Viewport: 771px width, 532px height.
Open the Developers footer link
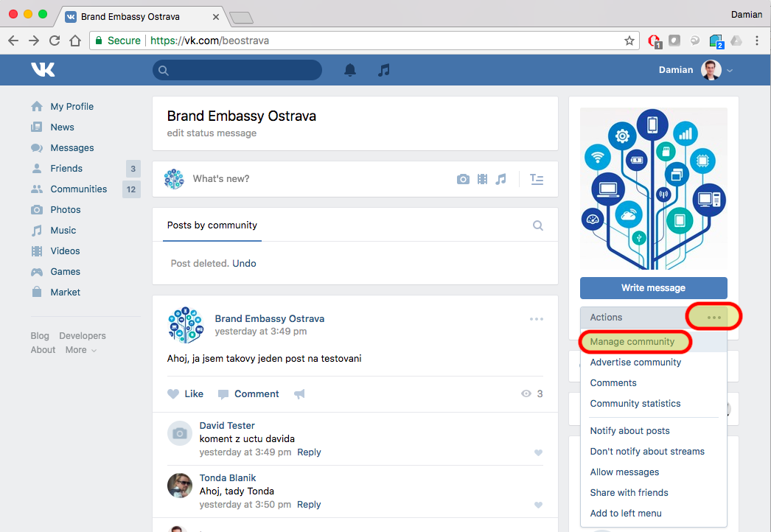tap(82, 336)
